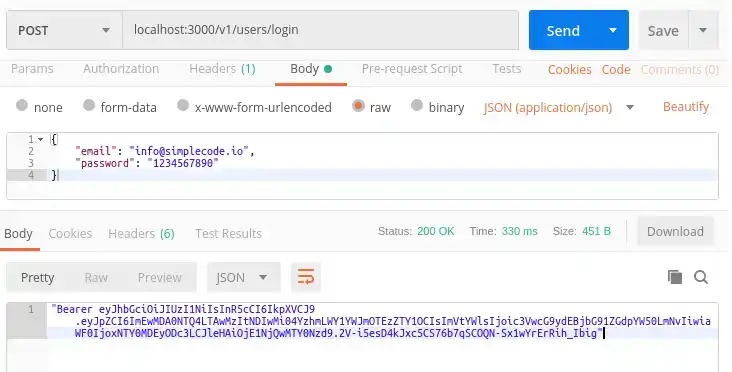The width and height of the screenshot is (732, 372).
Task: Open the Test Results tab
Action: coord(228,233)
